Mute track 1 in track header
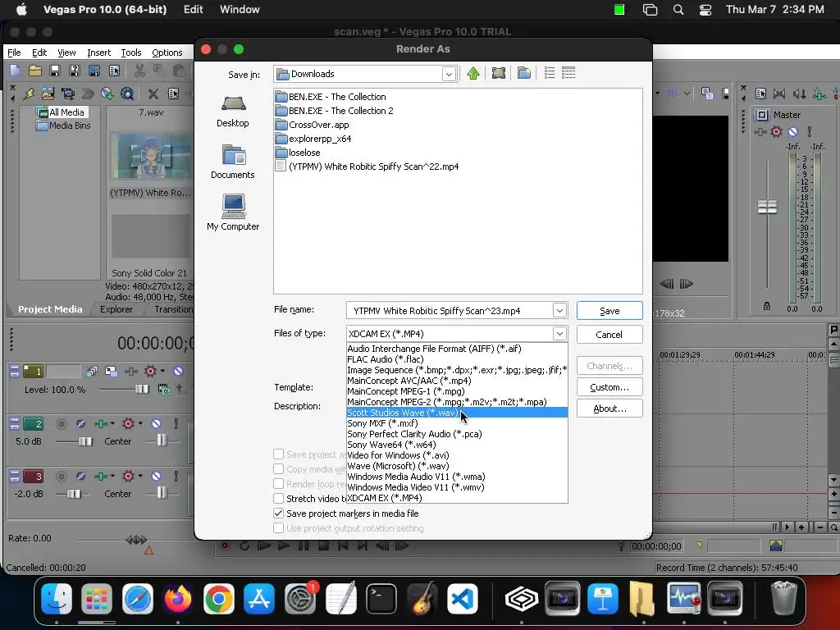The height and width of the screenshot is (630, 840). click(x=178, y=371)
